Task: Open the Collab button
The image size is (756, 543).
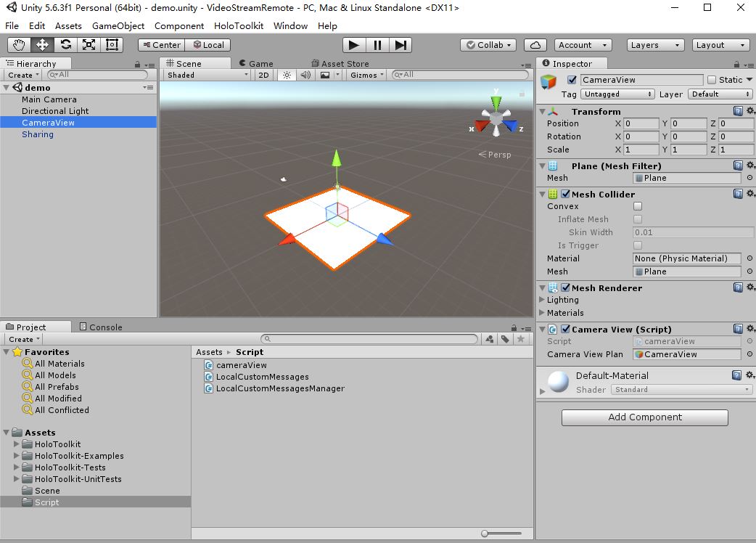Action: pyautogui.click(x=488, y=45)
